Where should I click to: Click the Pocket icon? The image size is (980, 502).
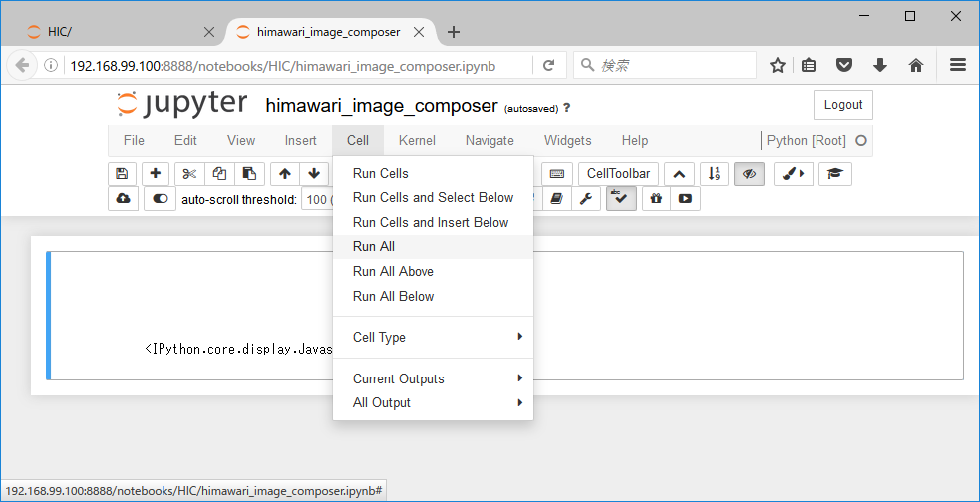(844, 65)
